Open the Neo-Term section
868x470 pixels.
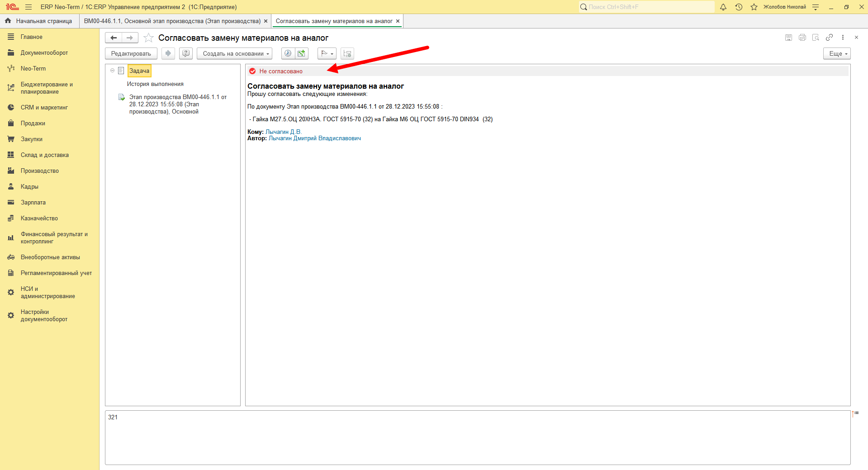(33, 69)
